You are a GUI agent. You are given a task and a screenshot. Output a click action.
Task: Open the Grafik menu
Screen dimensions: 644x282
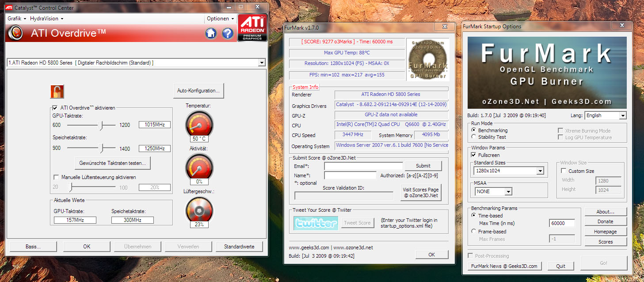tap(17, 19)
